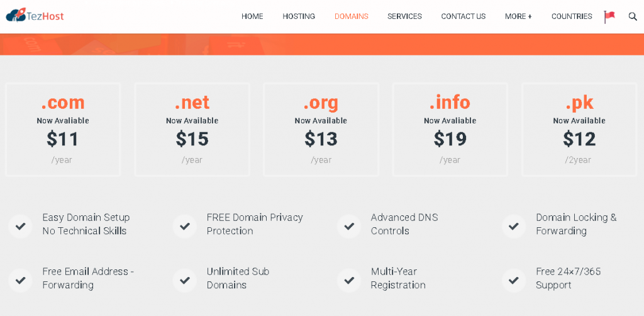
Task: Click checkmark icon beside Advanced DNS Controls
Action: tap(349, 225)
